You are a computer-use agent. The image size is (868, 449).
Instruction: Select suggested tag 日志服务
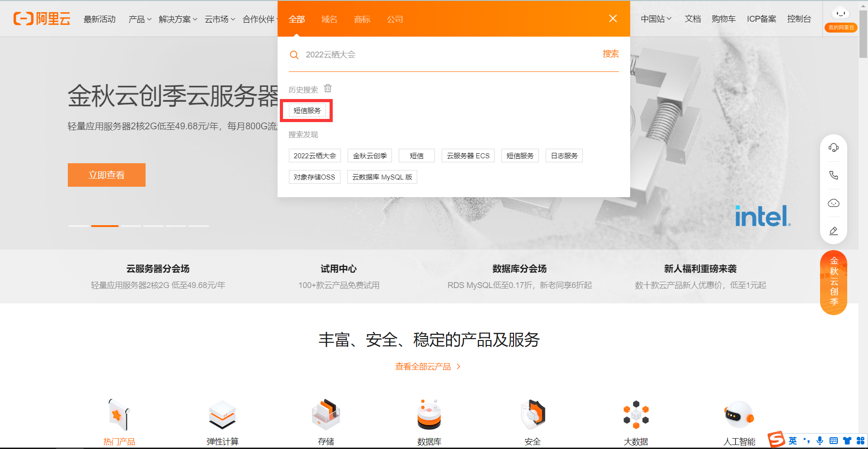point(564,156)
